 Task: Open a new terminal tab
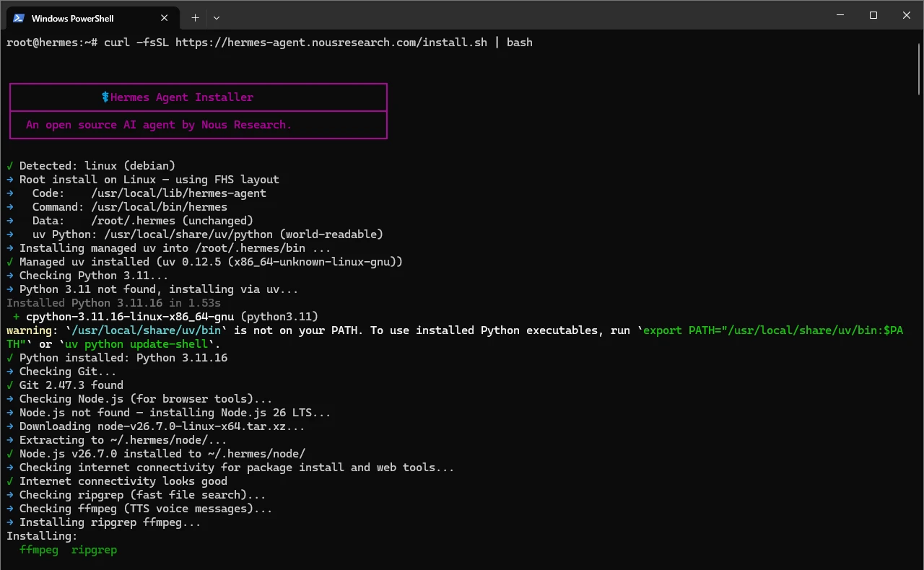click(195, 18)
